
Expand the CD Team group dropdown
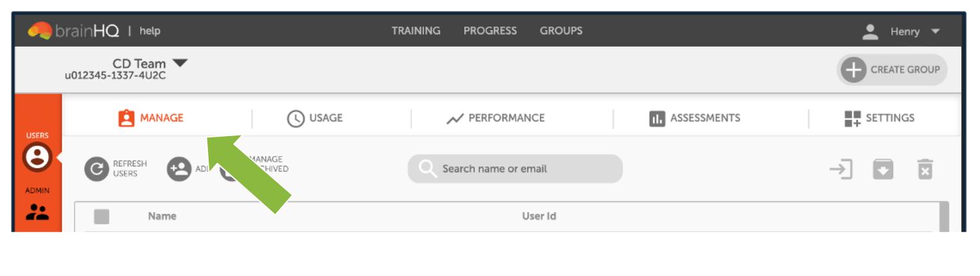pyautogui.click(x=180, y=63)
